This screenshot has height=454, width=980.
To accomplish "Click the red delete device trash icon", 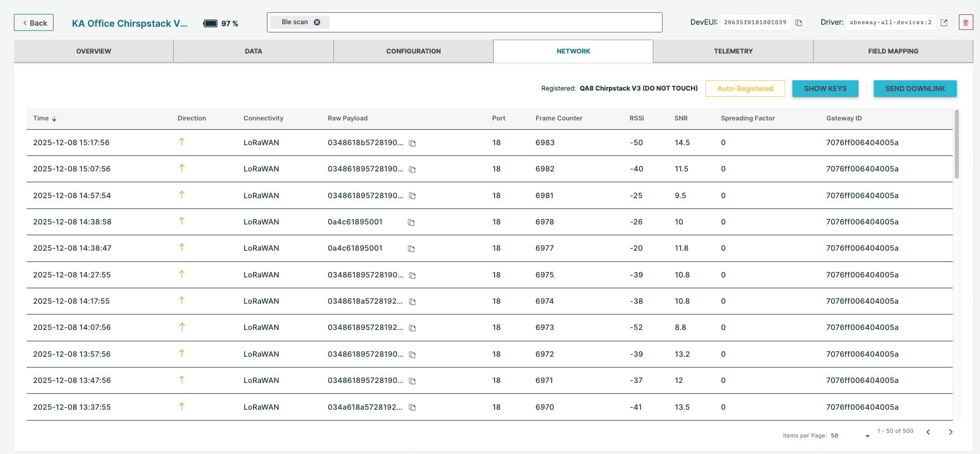I will 966,23.
